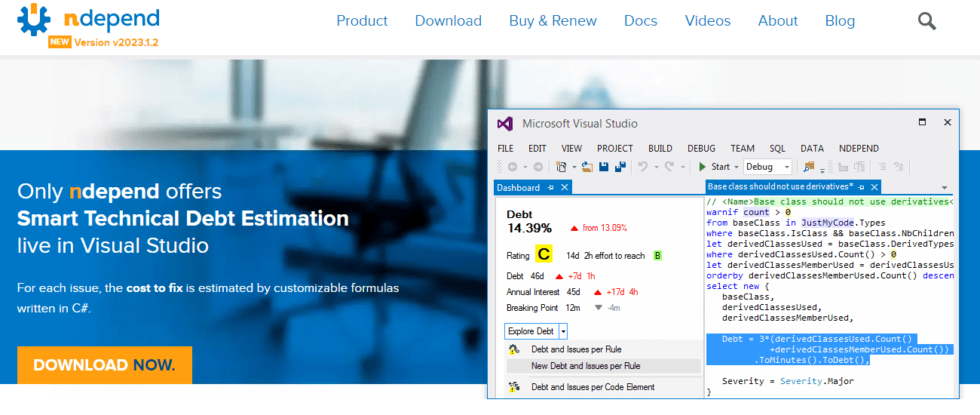Open the BUILD menu
The height and width of the screenshot is (415, 980).
click(x=660, y=149)
